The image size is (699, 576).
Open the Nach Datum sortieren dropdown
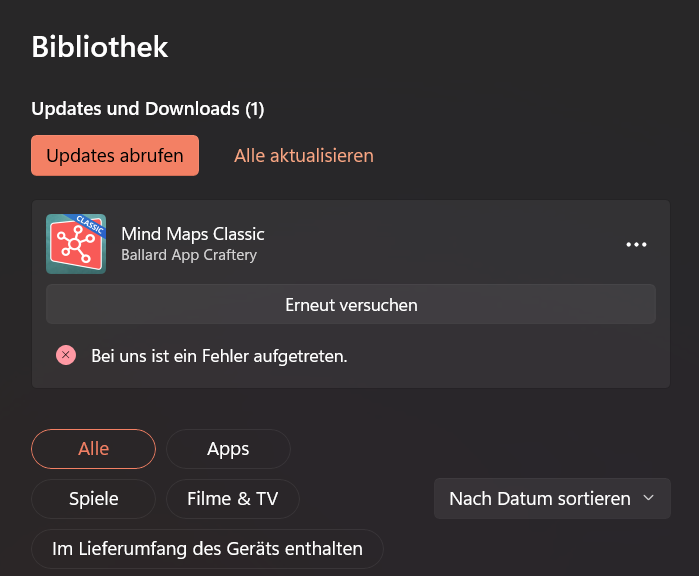[540, 498]
